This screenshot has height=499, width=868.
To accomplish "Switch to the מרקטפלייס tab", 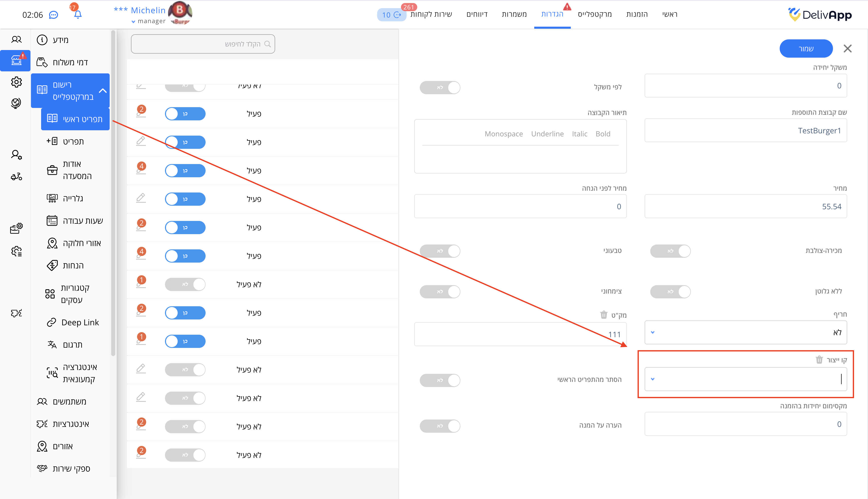I will tap(594, 14).
